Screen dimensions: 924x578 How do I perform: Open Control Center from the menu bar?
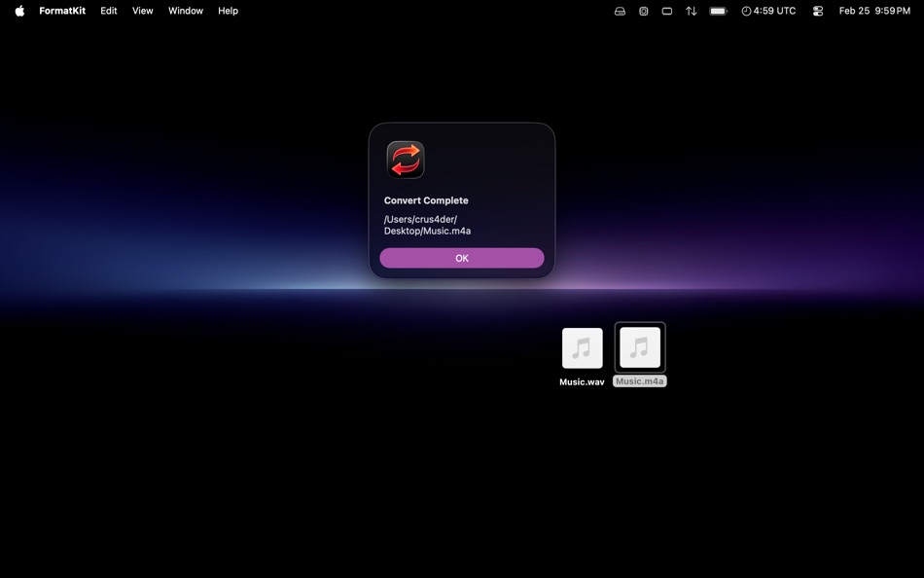pos(817,11)
